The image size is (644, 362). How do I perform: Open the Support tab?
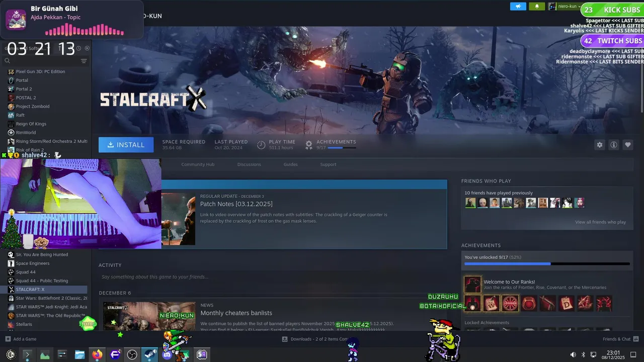328,164
